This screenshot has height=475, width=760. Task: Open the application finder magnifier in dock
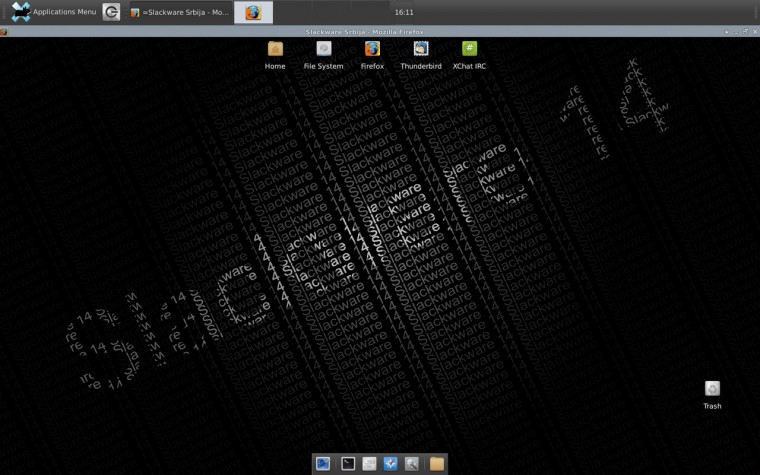(x=412, y=464)
